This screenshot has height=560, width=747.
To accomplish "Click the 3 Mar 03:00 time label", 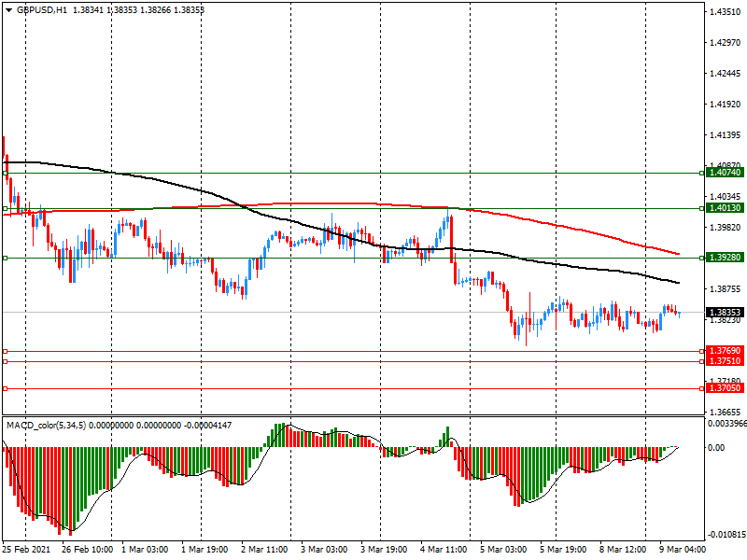I will click(x=327, y=551).
